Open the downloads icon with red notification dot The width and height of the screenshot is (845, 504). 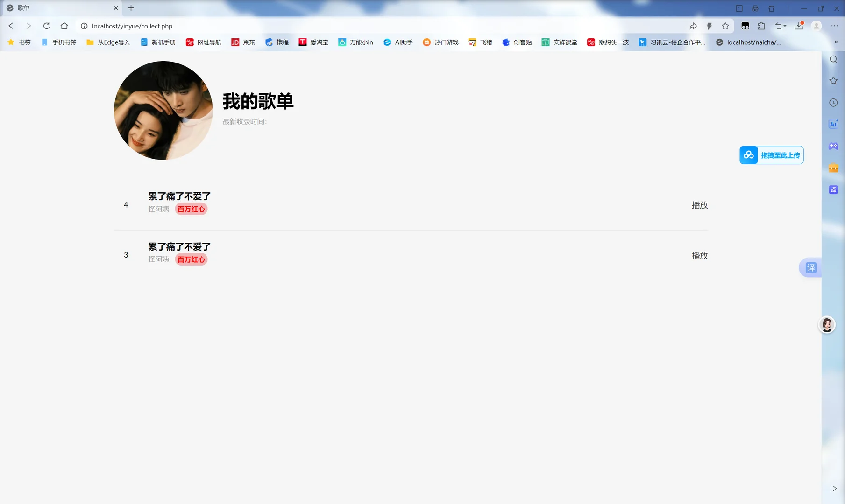pyautogui.click(x=799, y=26)
